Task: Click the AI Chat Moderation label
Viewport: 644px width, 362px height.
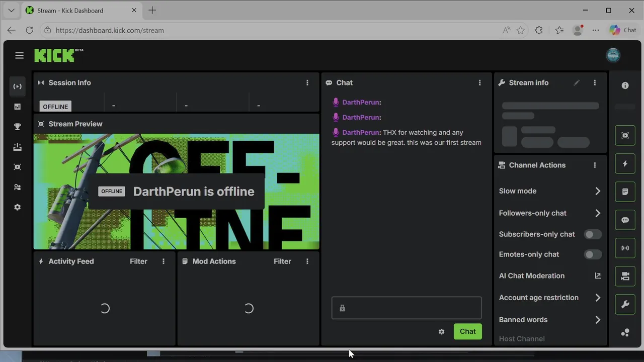Action: 532,276
